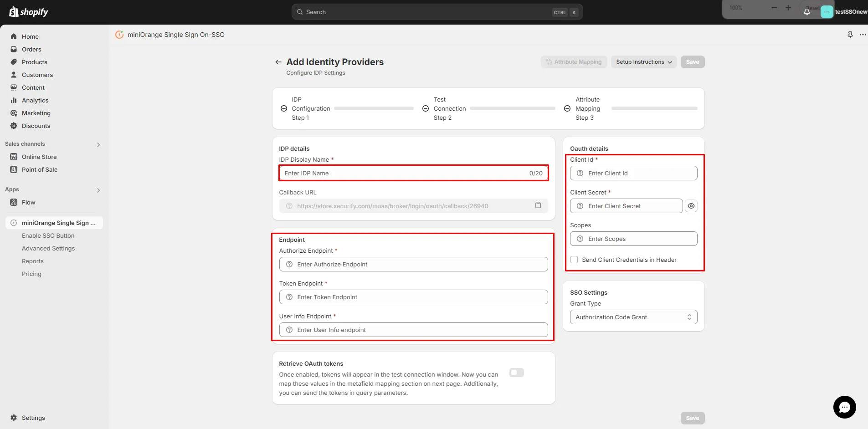Check Send Client Credentials in Header
Screen dimensions: 868x429
click(574, 260)
